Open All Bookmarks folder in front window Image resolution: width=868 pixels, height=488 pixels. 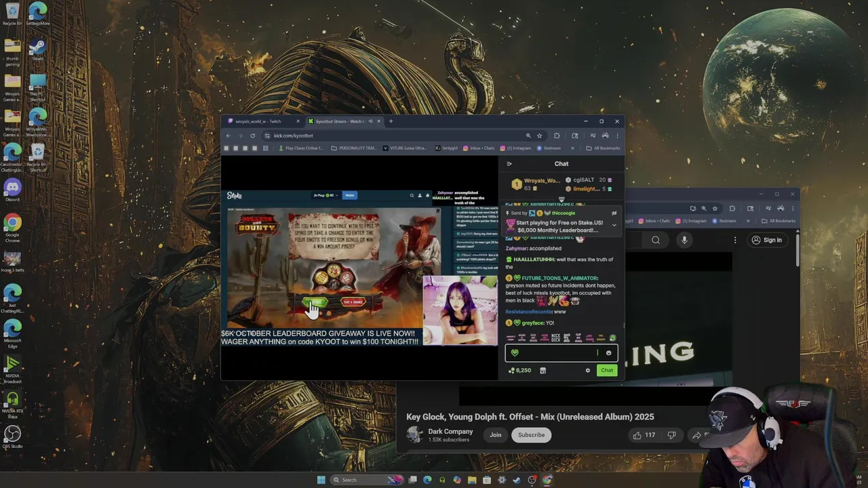604,148
